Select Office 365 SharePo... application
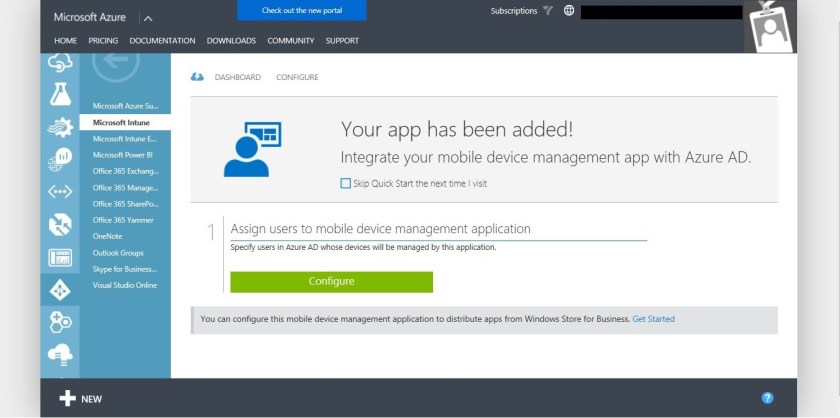Image resolution: width=840 pixels, height=418 pixels. point(125,204)
